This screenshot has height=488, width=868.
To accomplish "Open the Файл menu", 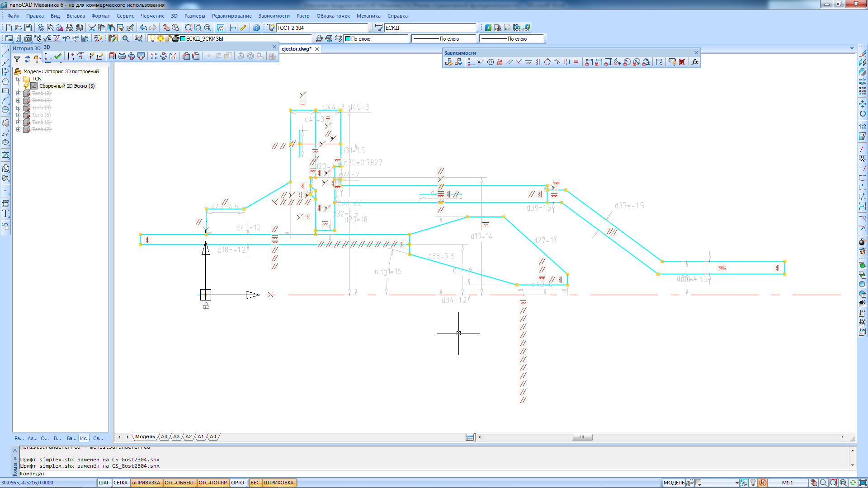I will [x=13, y=16].
